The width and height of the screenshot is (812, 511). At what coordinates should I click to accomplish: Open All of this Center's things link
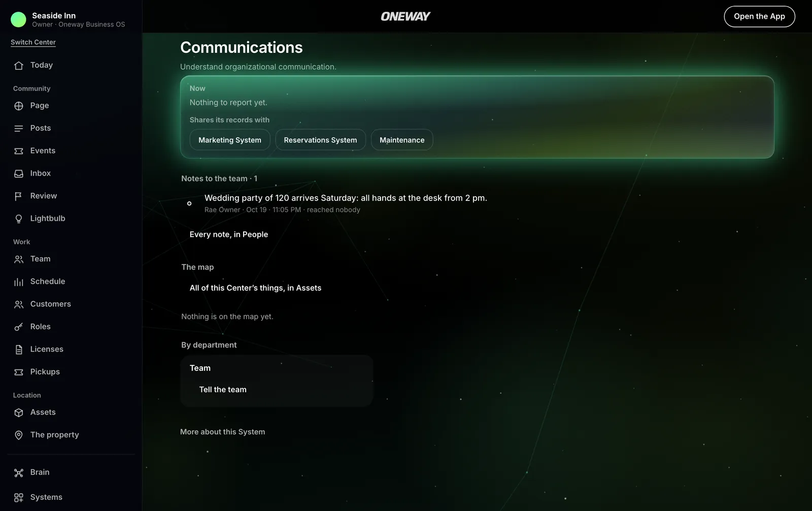pyautogui.click(x=255, y=288)
